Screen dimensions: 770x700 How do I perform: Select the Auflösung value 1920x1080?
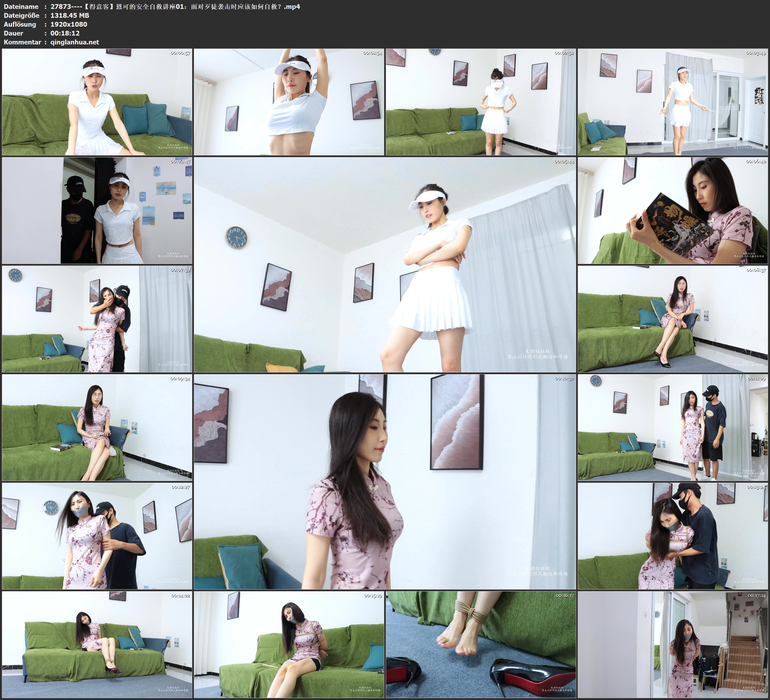point(69,24)
